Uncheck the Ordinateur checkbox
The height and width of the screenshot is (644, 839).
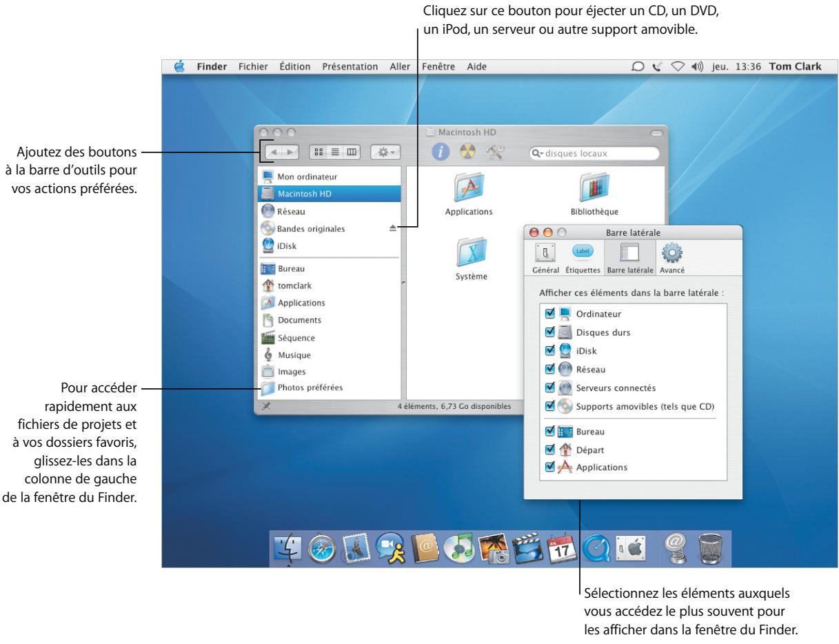(549, 314)
